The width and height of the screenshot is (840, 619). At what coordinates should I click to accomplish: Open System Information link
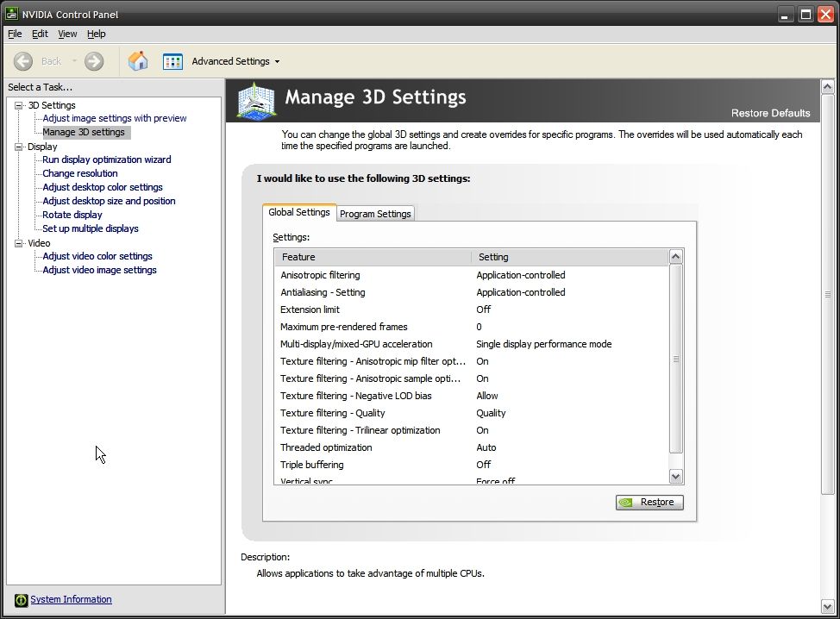point(71,599)
